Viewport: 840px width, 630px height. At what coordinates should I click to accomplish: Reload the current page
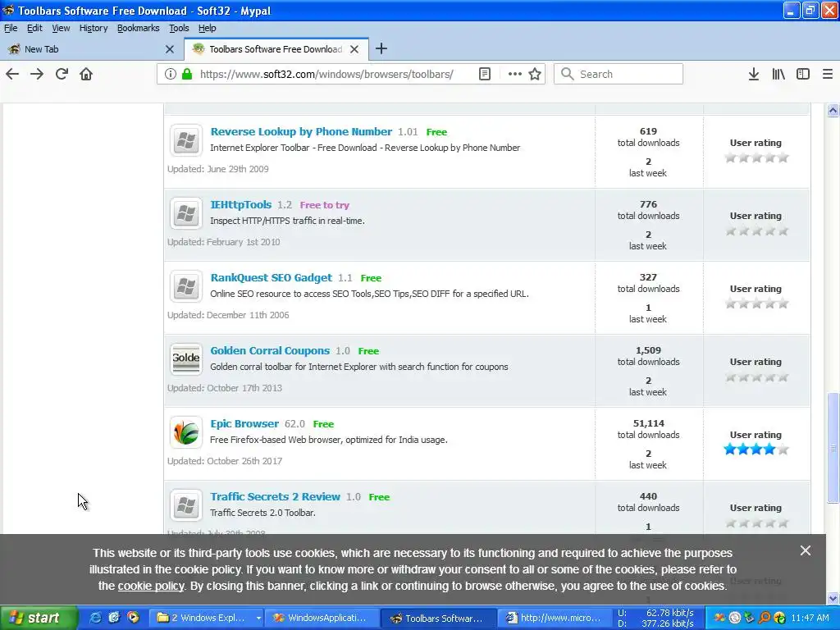62,74
